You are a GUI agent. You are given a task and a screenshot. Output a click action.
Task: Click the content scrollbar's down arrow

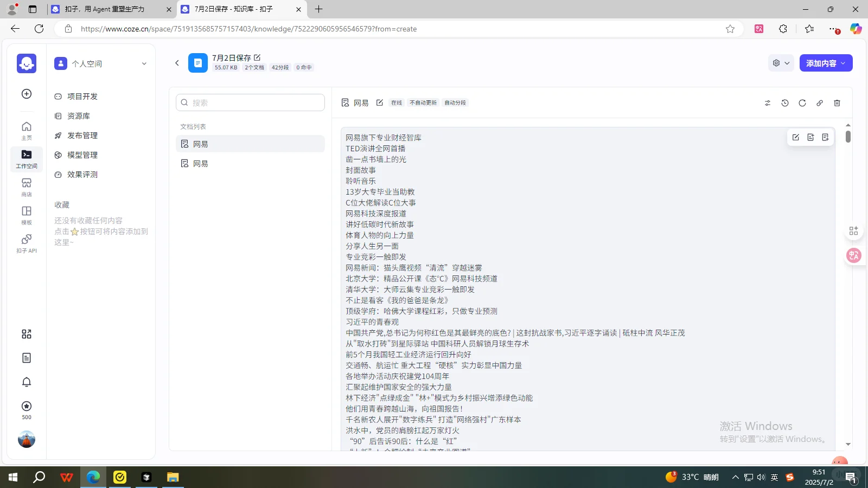[x=848, y=445]
